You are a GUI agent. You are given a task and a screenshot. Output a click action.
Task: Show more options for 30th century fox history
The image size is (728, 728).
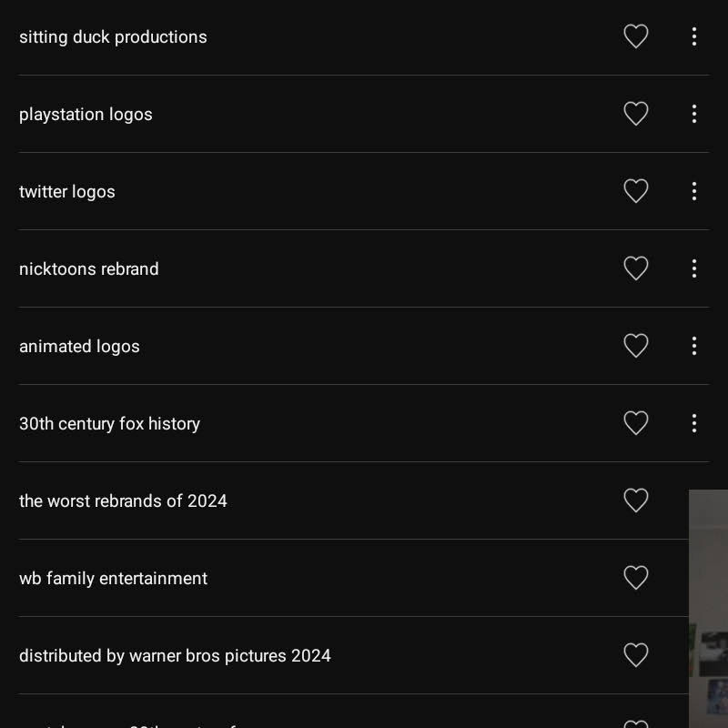694,423
